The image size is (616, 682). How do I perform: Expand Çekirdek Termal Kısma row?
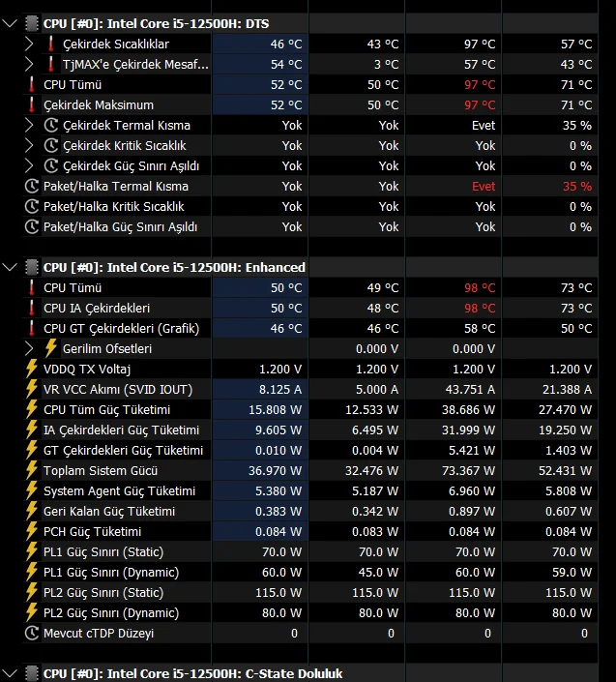tap(29, 125)
